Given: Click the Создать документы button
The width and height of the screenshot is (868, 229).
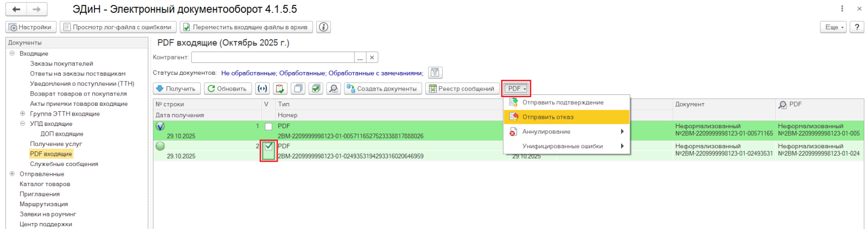Looking at the screenshot, I should 383,88.
